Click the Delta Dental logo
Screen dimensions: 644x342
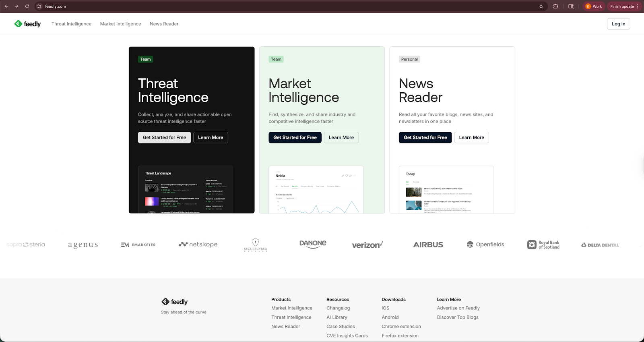point(600,245)
